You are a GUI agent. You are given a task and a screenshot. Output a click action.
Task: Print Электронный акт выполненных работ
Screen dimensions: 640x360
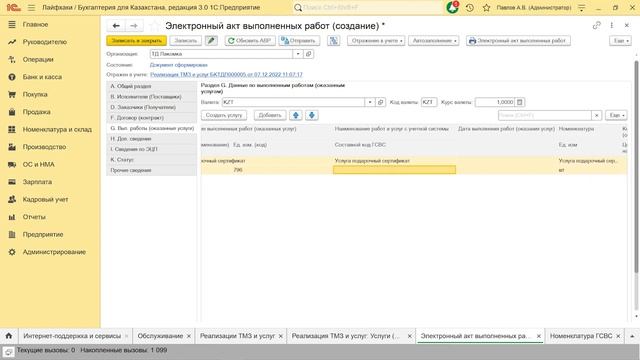coord(518,41)
